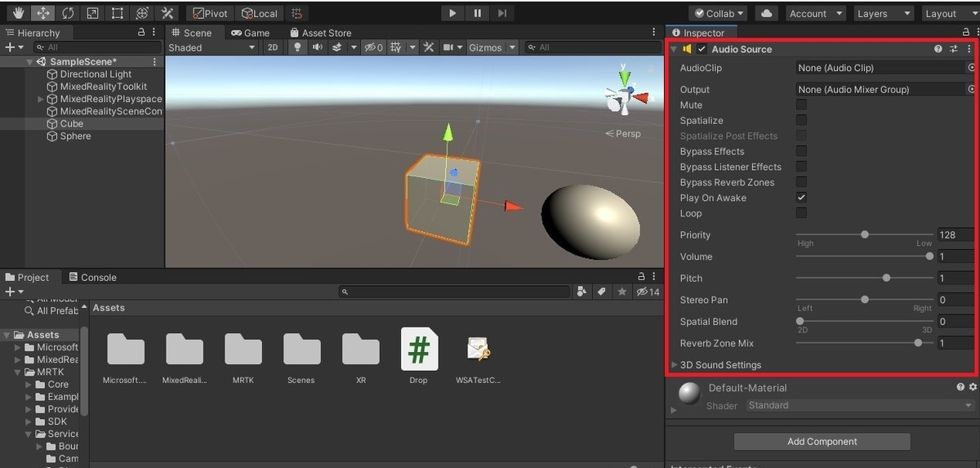This screenshot has width=980, height=468.
Task: Disable the Audio Source component checkbox
Action: (x=702, y=49)
